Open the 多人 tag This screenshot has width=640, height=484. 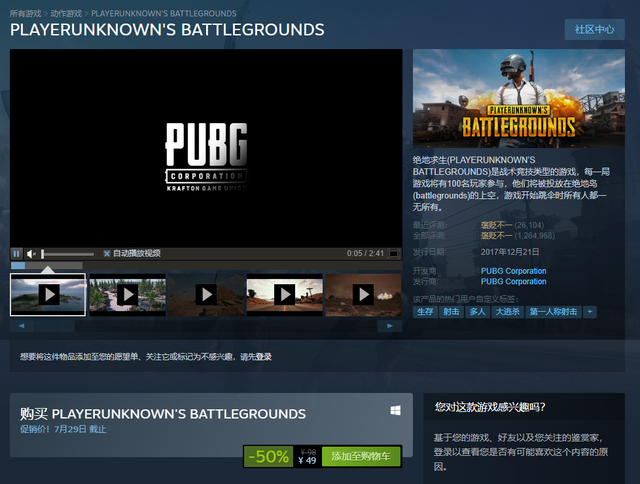tap(477, 312)
